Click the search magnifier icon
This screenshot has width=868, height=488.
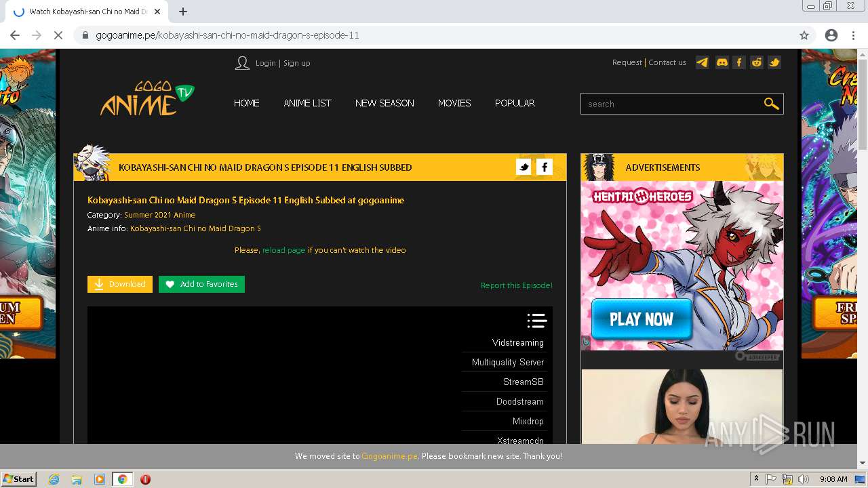pyautogui.click(x=771, y=104)
